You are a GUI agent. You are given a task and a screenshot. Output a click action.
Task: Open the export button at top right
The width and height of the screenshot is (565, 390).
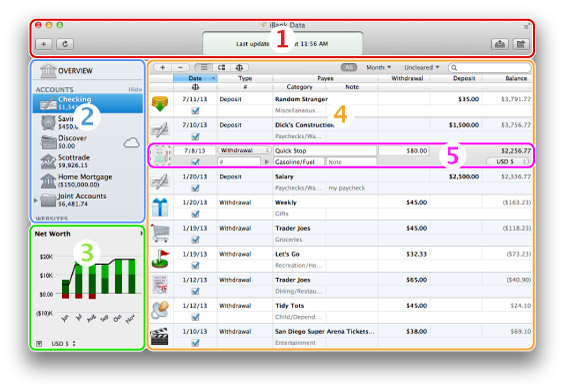(x=499, y=44)
